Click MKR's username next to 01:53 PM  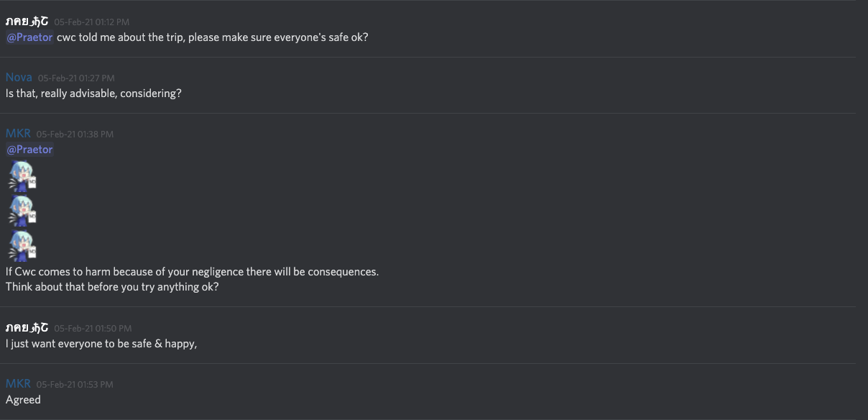(x=18, y=384)
